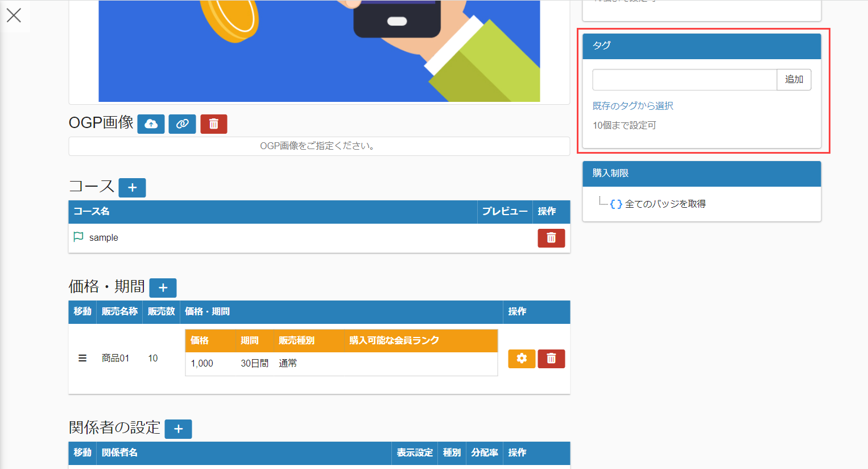Open 既存のタグから選択 link
Image resolution: width=868 pixels, height=469 pixels.
click(633, 106)
